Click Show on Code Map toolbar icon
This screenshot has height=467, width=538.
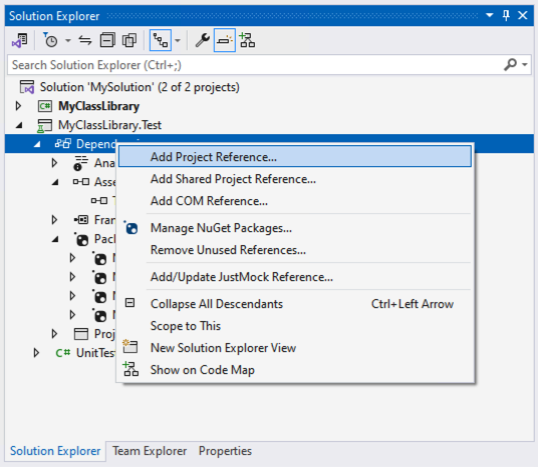click(247, 40)
